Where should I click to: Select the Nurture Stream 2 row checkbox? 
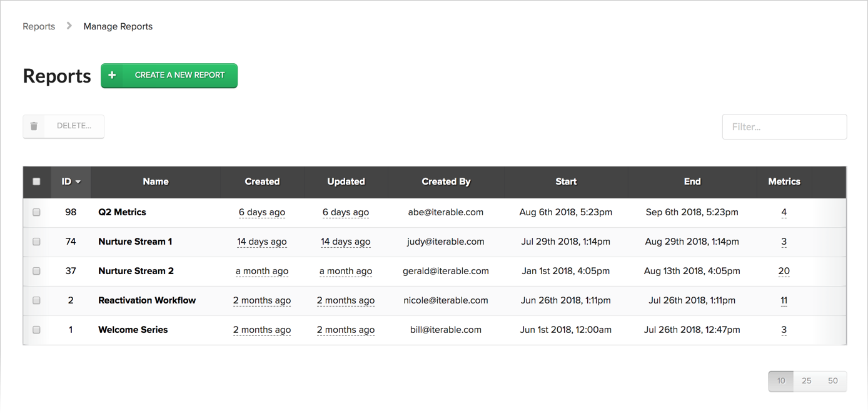[x=36, y=271]
